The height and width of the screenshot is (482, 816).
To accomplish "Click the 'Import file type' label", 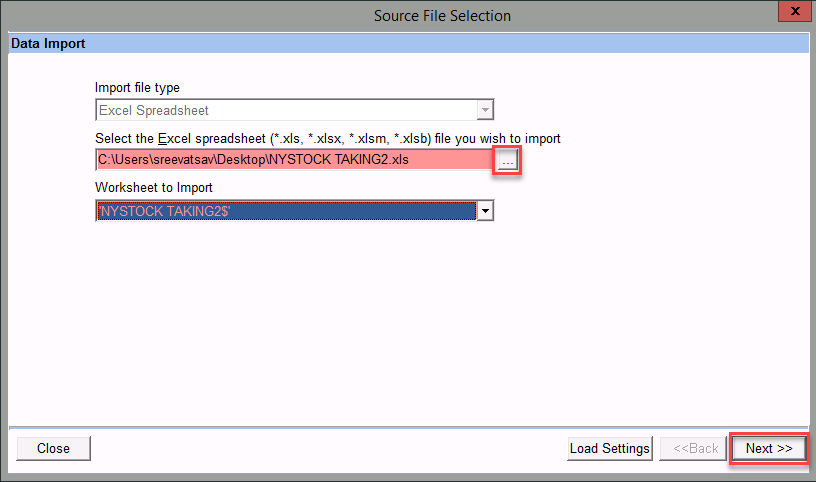I will [137, 87].
